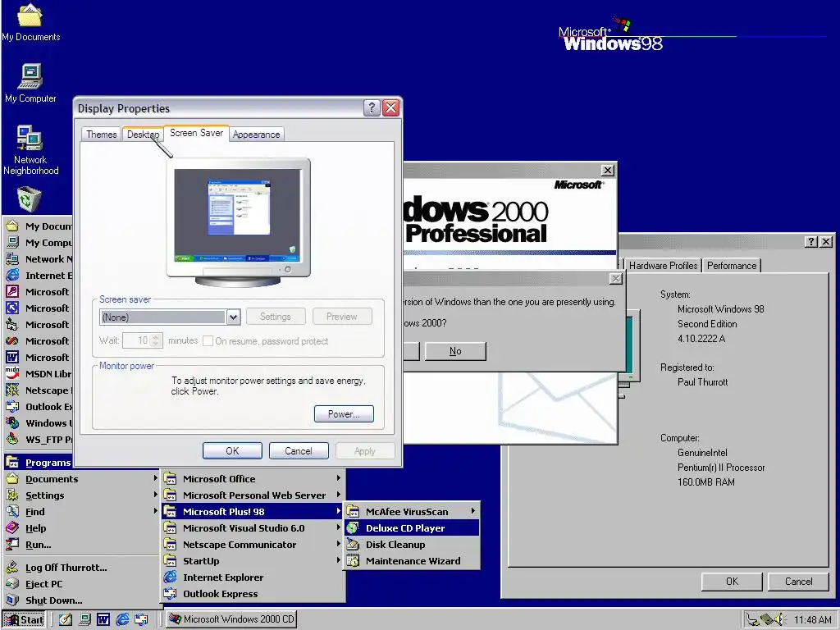840x630 pixels.
Task: Click OK in System Properties dialog
Action: (732, 582)
